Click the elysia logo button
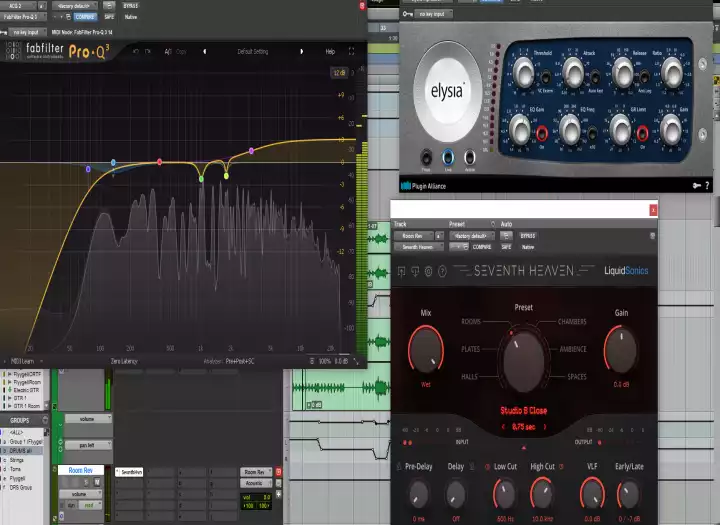 pos(447,90)
